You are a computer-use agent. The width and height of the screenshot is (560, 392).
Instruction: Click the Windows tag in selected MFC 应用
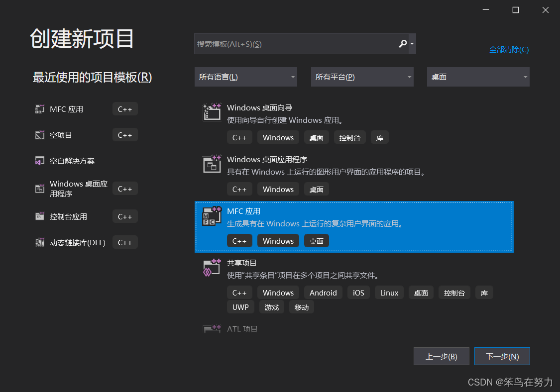pyautogui.click(x=278, y=241)
